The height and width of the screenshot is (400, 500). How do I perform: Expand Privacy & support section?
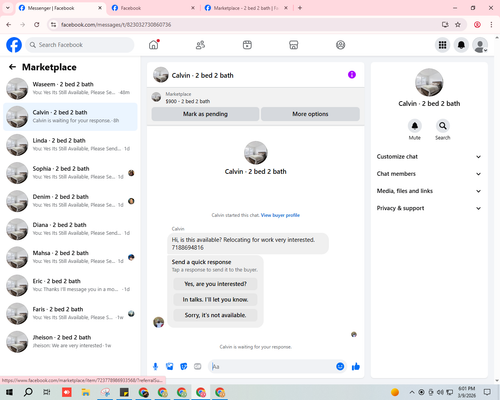[429, 208]
